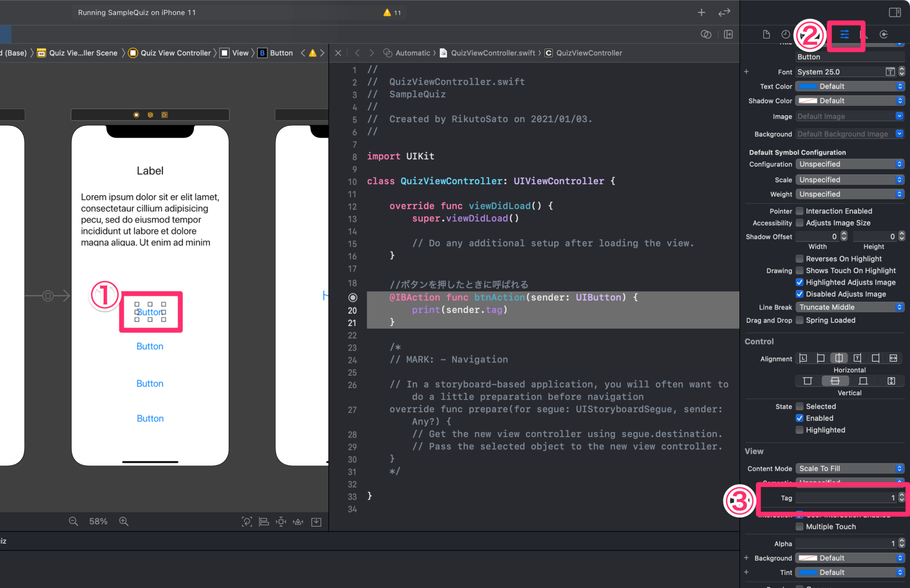Open the Line Break dropdown
This screenshot has height=588, width=910.
(x=850, y=307)
